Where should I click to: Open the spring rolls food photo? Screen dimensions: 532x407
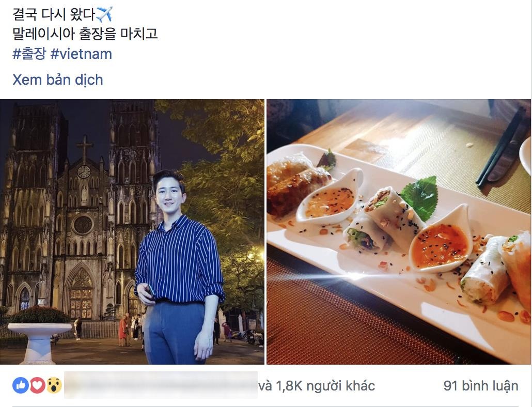coord(399,232)
